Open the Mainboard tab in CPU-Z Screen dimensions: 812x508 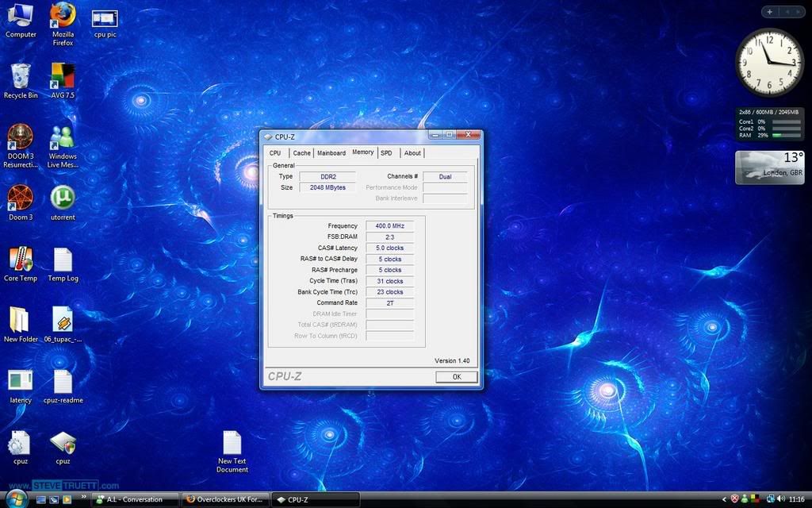pyautogui.click(x=331, y=153)
